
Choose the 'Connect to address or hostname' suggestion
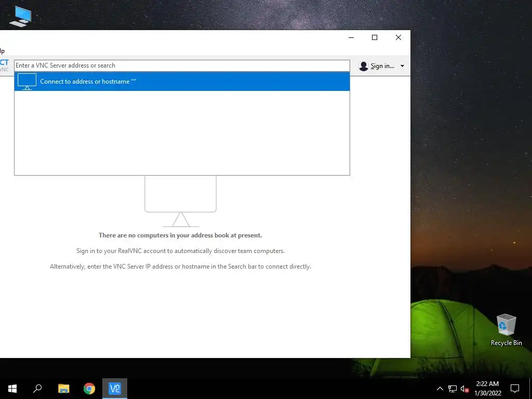tap(182, 82)
